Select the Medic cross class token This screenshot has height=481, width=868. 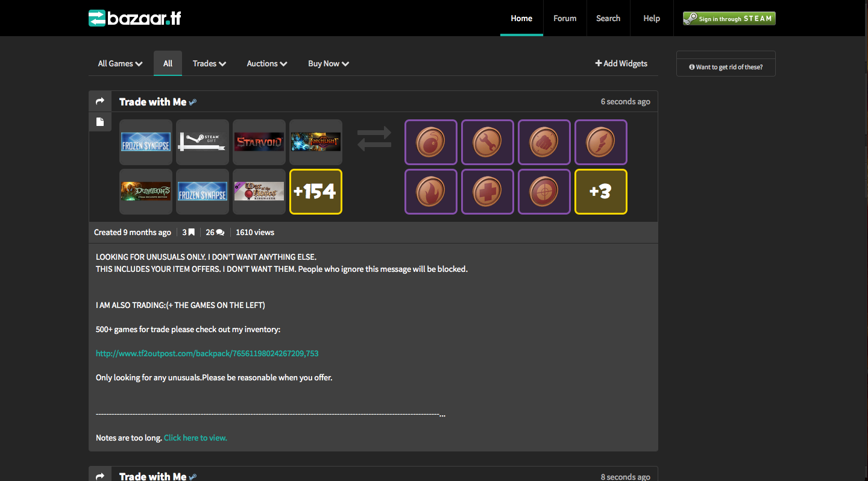pyautogui.click(x=487, y=192)
